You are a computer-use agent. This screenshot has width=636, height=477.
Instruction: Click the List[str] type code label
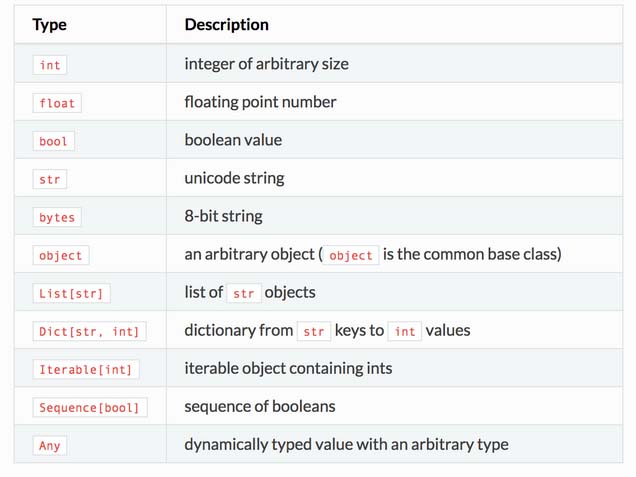point(71,293)
